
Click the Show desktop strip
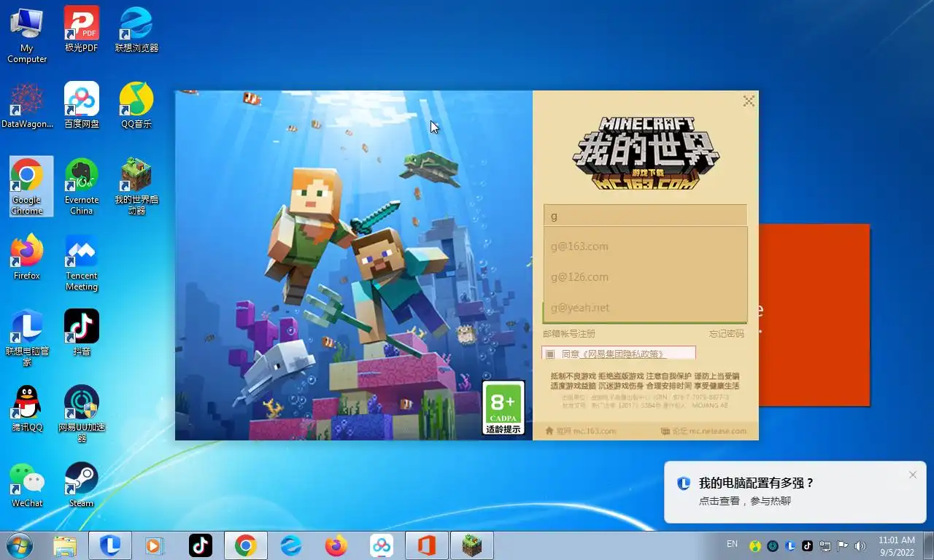point(929,545)
